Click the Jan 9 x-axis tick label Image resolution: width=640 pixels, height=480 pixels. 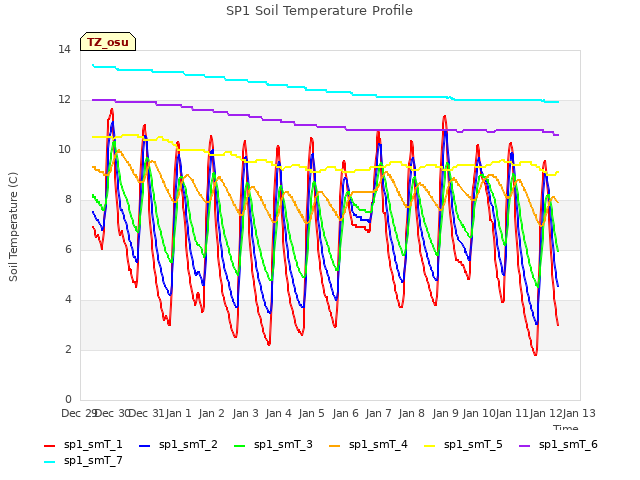(445, 413)
